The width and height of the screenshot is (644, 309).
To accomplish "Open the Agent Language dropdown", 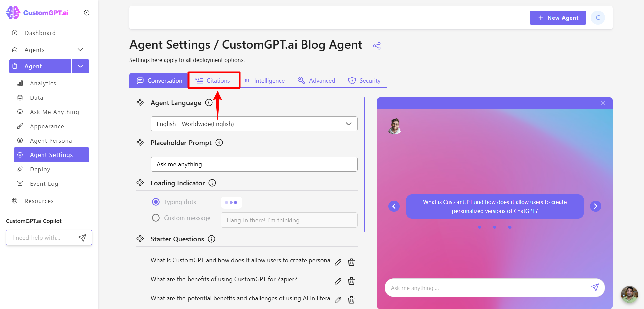I will pos(254,124).
